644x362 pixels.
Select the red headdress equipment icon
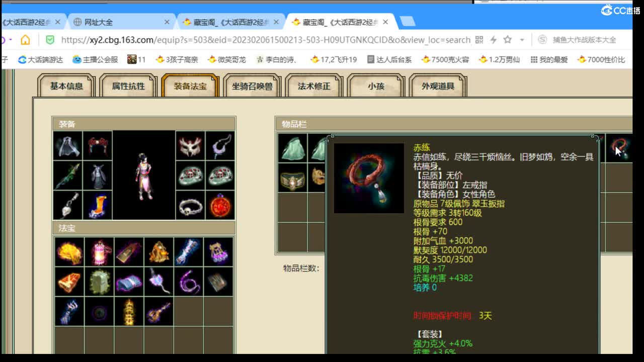pos(98,146)
